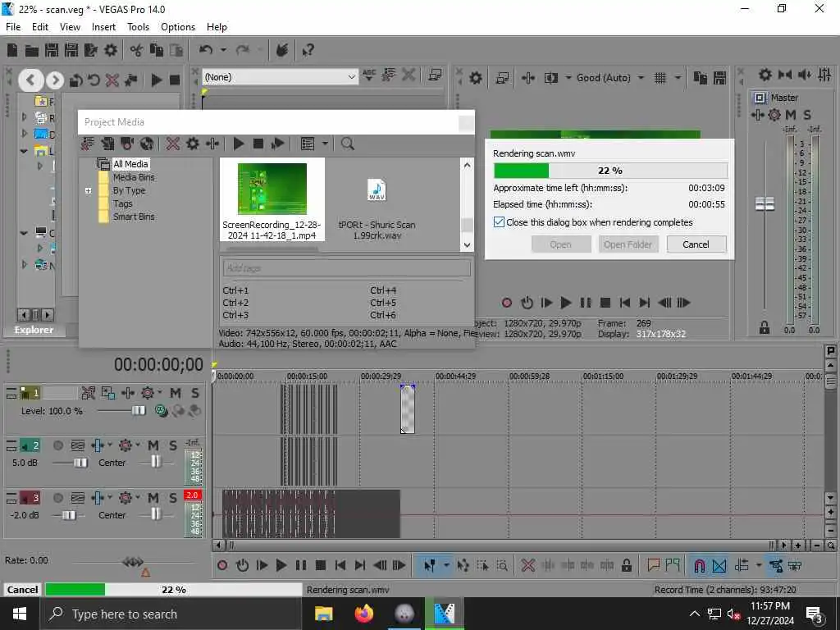Image resolution: width=840 pixels, height=630 pixels.
Task: Select All Media in Project Media tree
Action: click(x=130, y=164)
